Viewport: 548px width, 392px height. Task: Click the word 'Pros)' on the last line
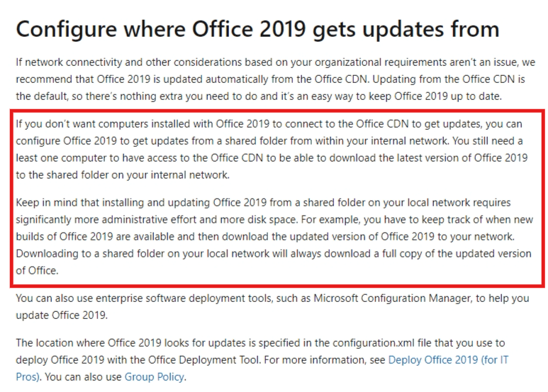[x=28, y=377]
